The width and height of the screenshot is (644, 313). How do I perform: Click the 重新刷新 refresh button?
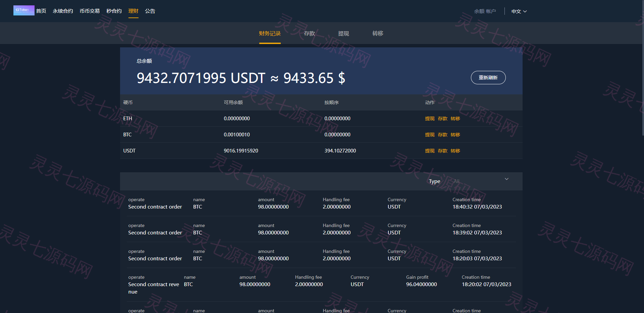tap(488, 78)
